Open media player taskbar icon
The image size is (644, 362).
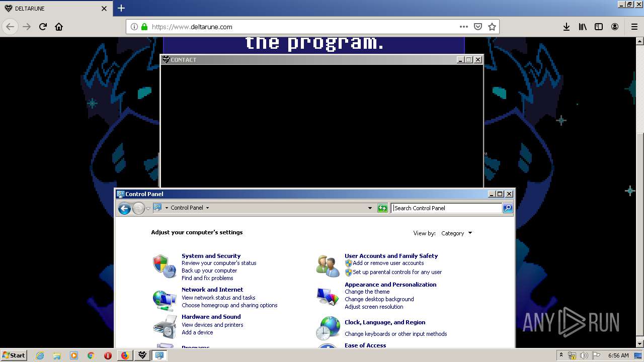tap(74, 355)
